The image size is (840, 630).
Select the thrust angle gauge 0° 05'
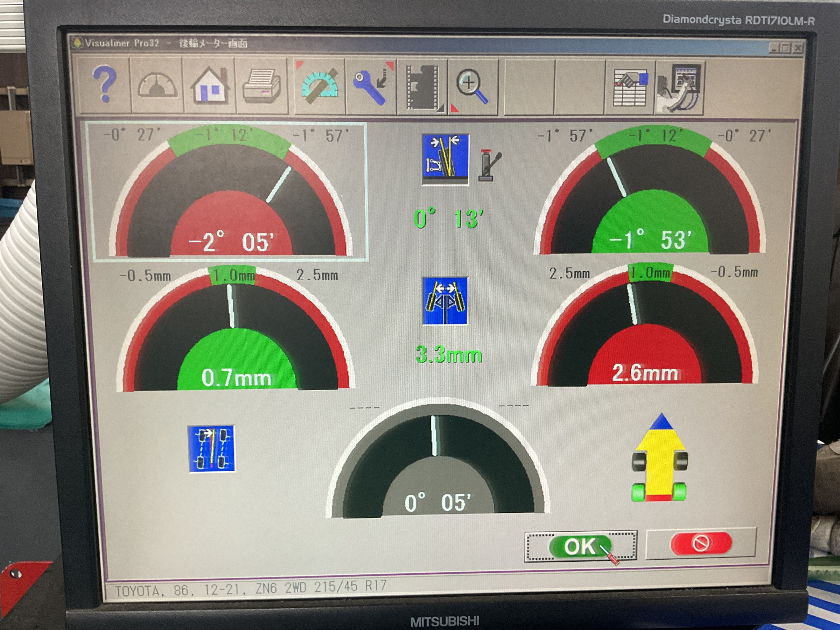pos(438,457)
